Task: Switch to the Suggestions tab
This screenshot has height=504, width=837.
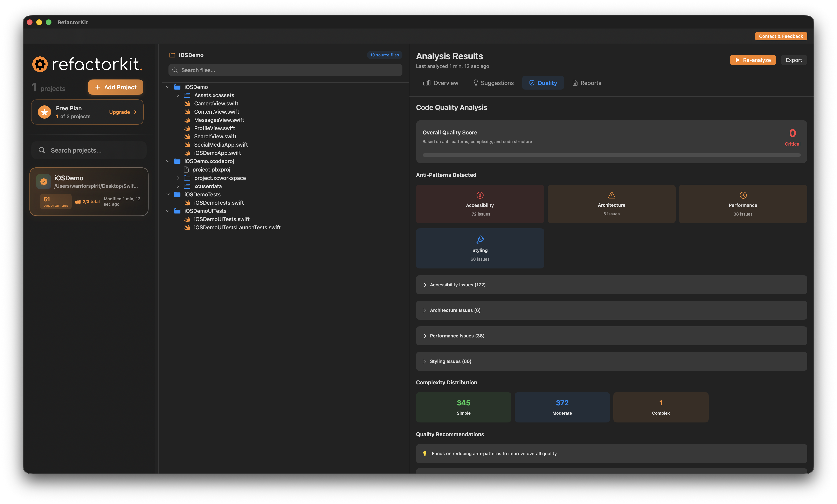Action: click(x=493, y=83)
